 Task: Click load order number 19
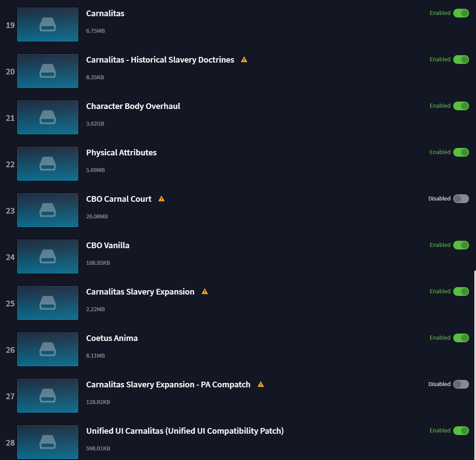point(10,25)
